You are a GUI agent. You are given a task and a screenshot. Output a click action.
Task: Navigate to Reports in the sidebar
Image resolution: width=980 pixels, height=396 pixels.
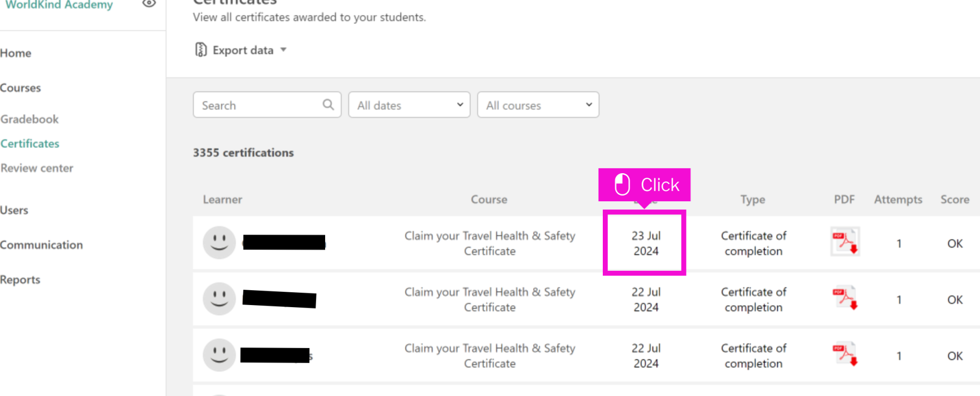20,279
